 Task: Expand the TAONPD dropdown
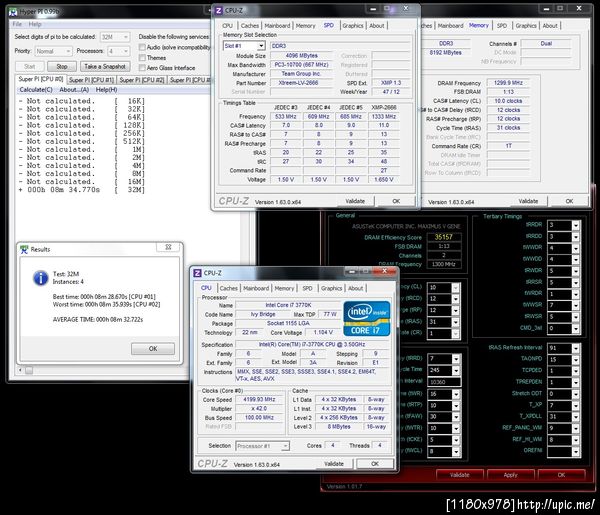576,360
